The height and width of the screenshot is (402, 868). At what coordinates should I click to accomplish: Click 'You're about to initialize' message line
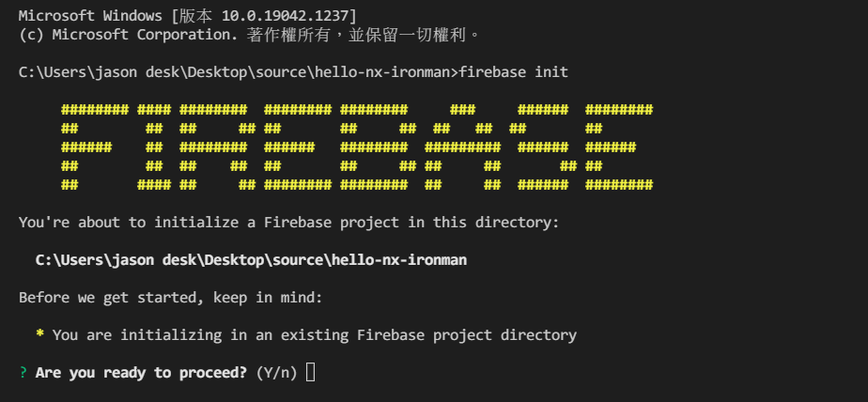[x=289, y=223]
